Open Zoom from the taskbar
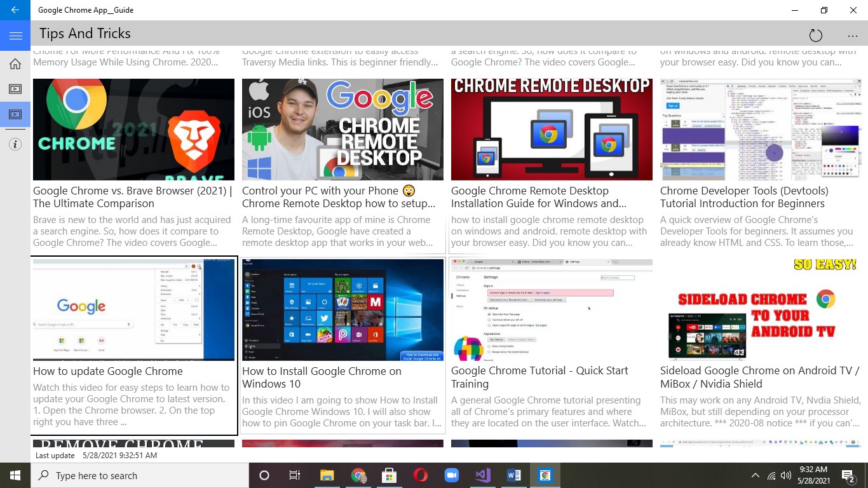The image size is (868, 488). tap(451, 475)
